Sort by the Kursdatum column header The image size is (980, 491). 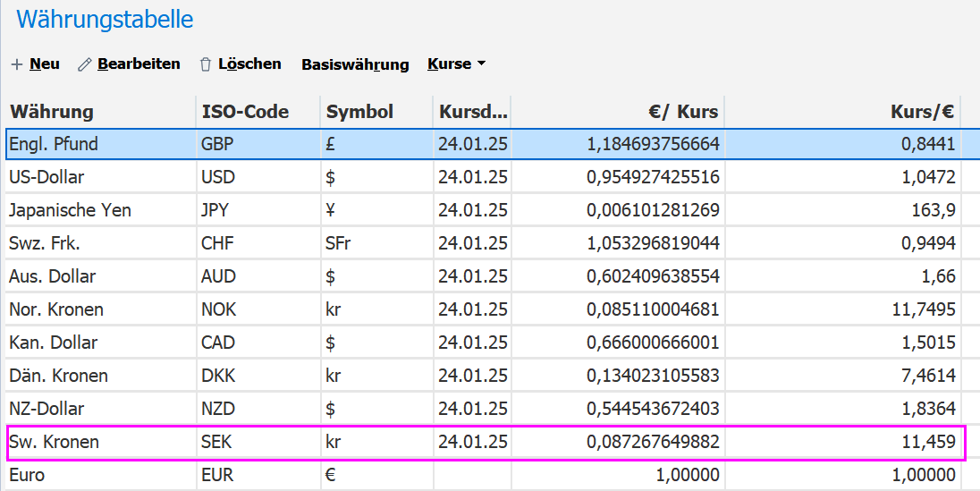[x=472, y=112]
